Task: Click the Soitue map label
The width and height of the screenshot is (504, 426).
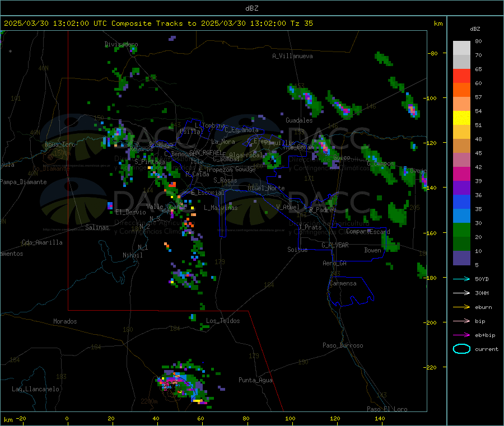Action: pos(297,250)
